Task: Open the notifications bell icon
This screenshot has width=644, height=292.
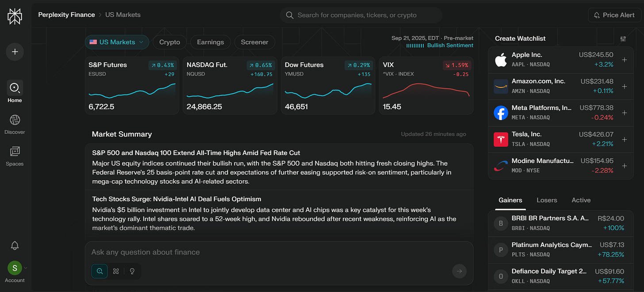Action: (x=15, y=246)
